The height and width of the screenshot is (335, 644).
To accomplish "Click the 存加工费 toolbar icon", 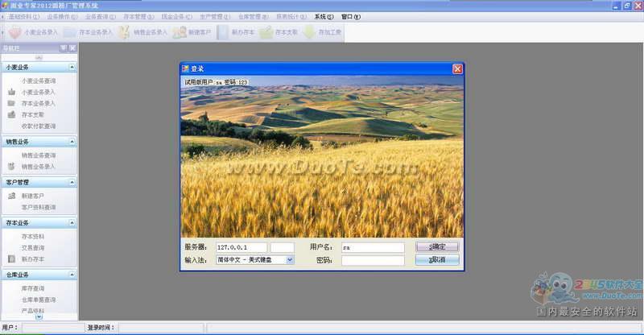I will click(309, 33).
